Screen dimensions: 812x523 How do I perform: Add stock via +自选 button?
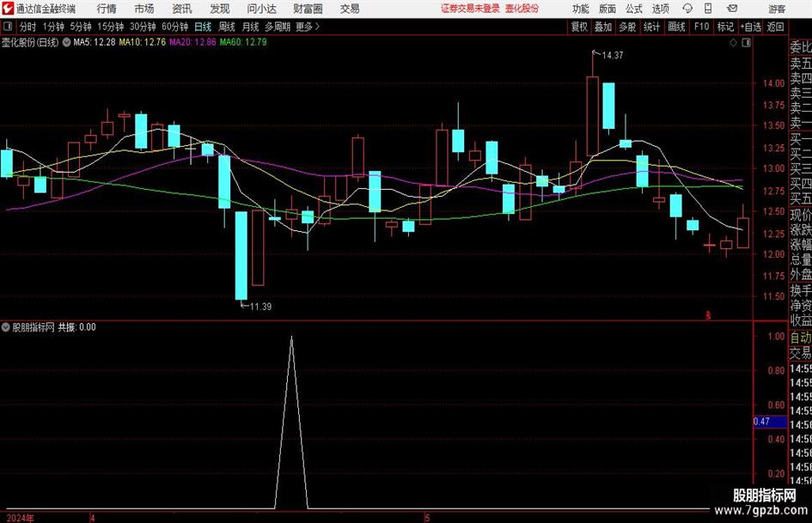pyautogui.click(x=750, y=27)
